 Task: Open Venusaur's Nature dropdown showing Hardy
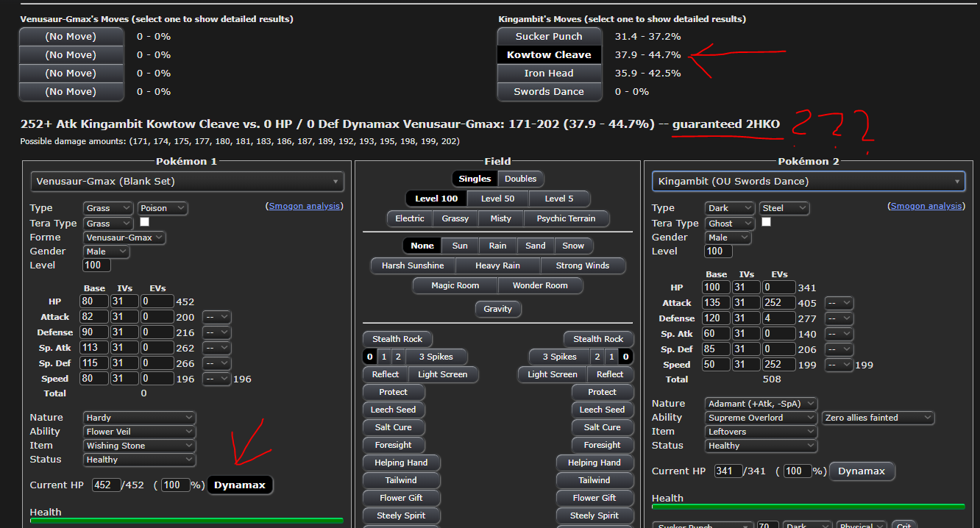click(139, 418)
